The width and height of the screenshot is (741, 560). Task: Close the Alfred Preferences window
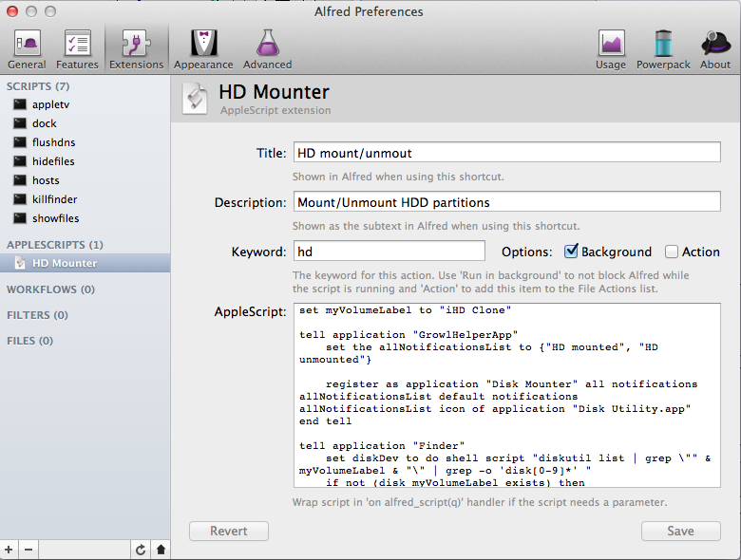pos(12,11)
